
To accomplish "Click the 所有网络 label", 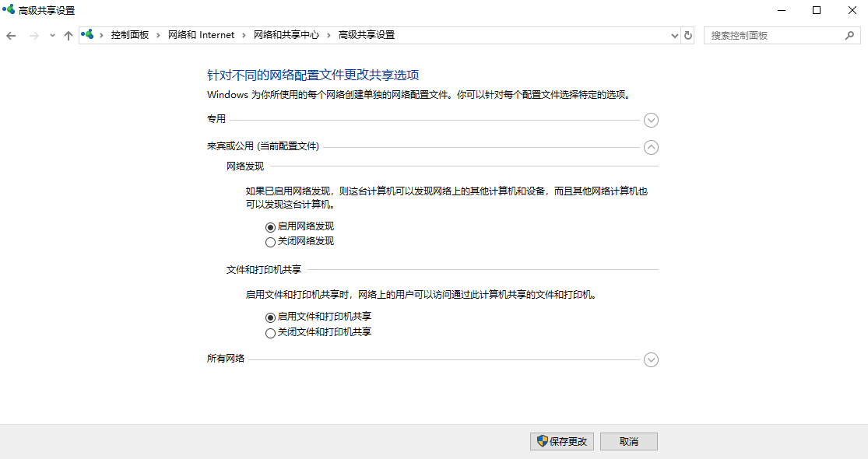I will [x=226, y=359].
